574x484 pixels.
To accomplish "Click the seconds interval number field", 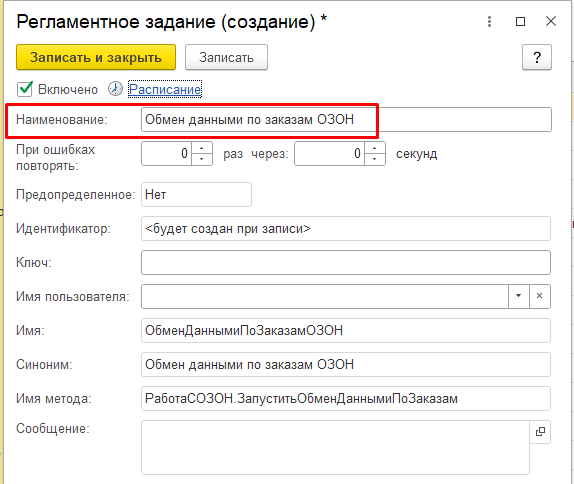I will (329, 153).
